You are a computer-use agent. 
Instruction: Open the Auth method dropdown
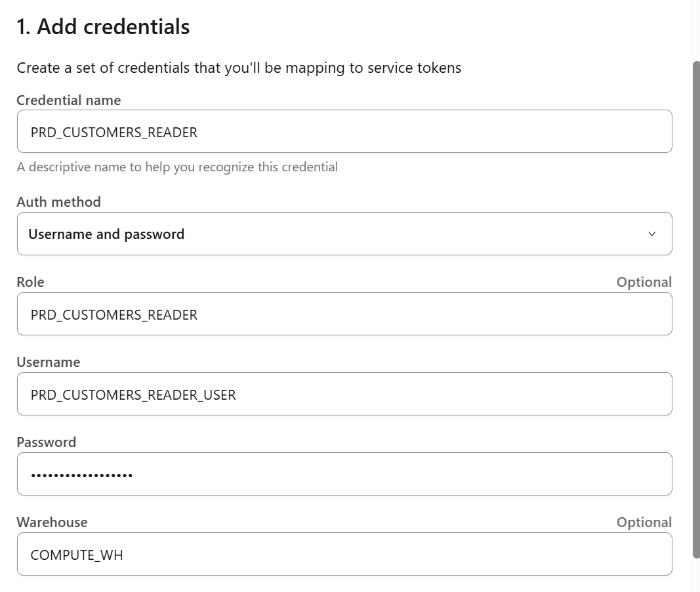[344, 234]
